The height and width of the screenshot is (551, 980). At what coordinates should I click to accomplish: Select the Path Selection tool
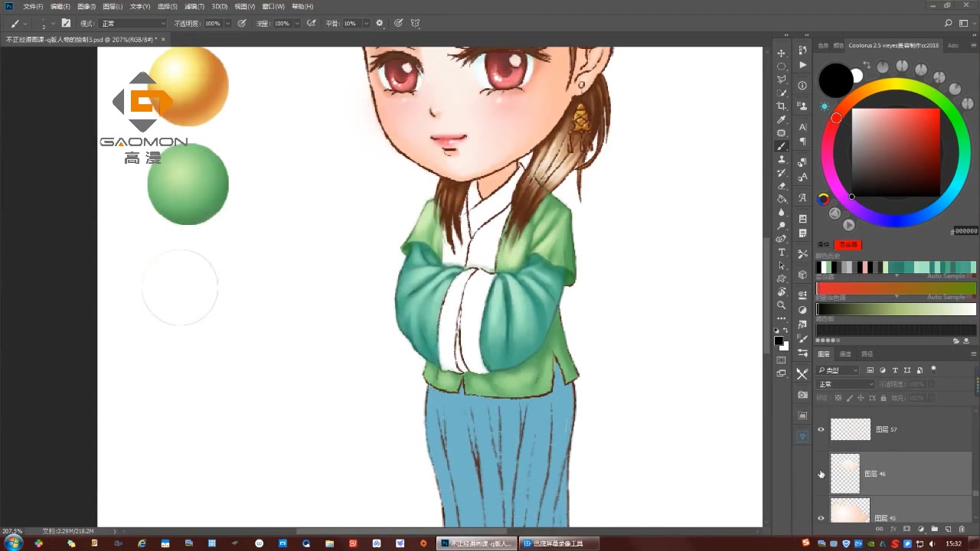point(782,266)
